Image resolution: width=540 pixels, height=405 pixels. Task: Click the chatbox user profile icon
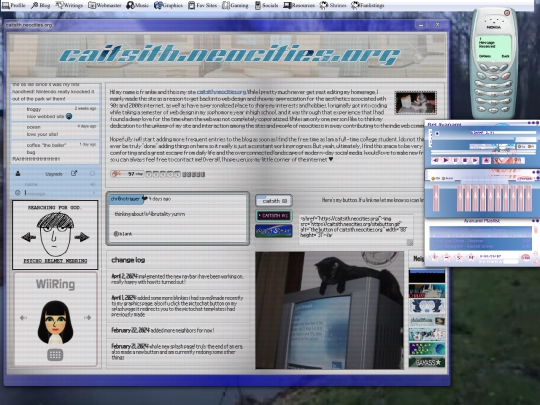[x=18, y=174]
